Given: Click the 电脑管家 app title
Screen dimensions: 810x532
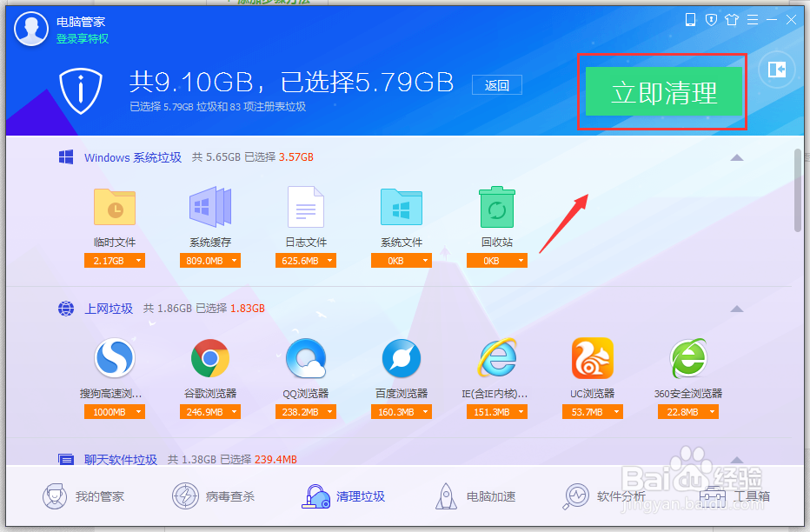Looking at the screenshot, I should tap(81, 23).
